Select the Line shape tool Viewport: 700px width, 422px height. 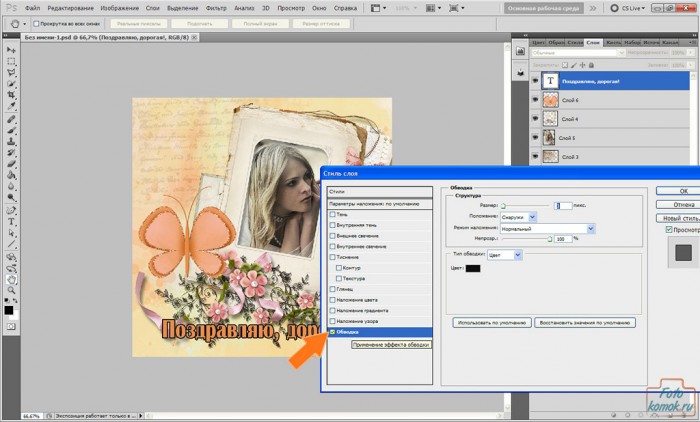(11, 244)
